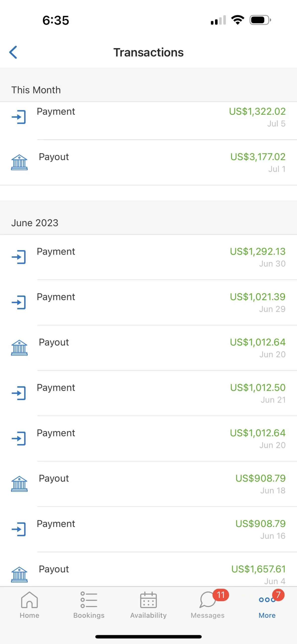Tap the June 2023 section header
The height and width of the screenshot is (644, 297).
click(35, 223)
